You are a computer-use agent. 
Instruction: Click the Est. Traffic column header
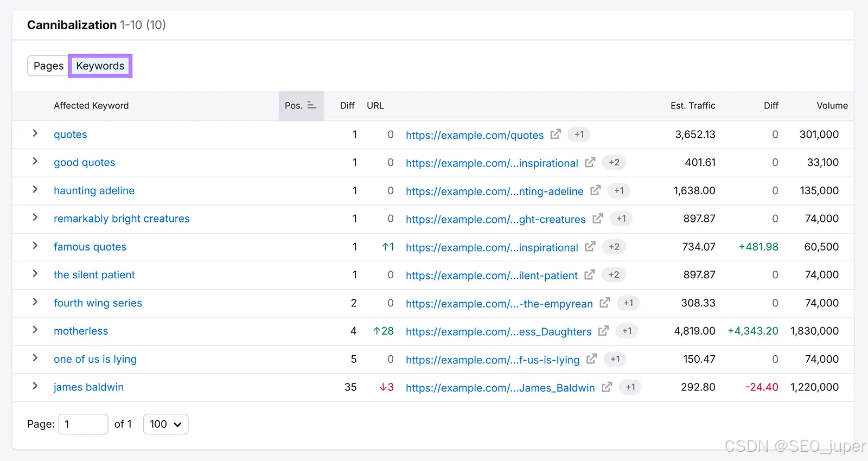tap(693, 106)
